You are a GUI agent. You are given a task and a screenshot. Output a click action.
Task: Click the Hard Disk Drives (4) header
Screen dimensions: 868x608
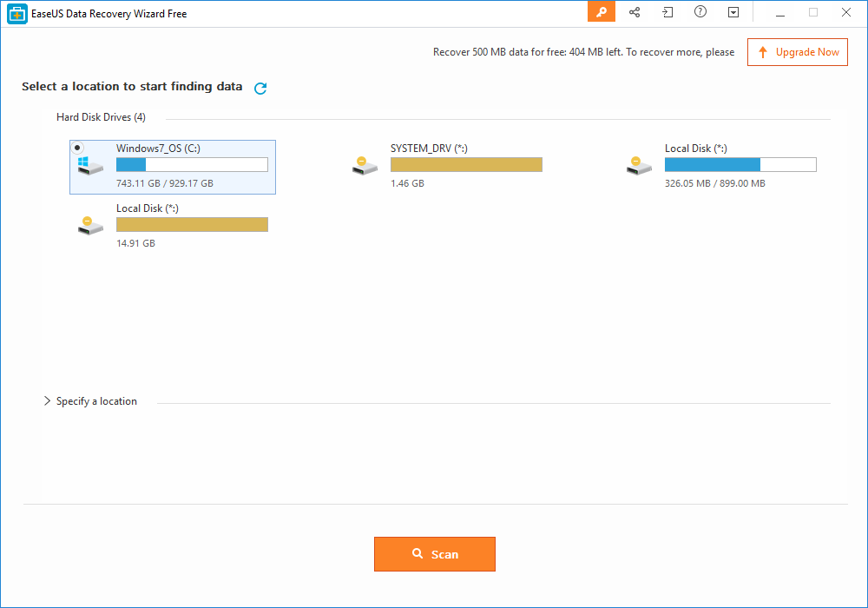tap(101, 117)
